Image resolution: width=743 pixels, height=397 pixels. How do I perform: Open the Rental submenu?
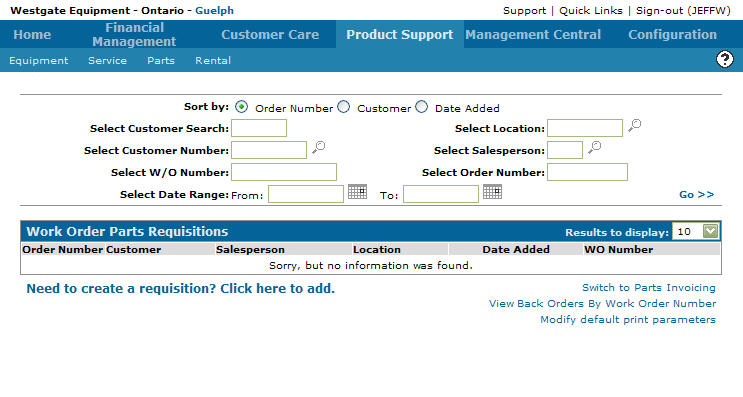tap(213, 61)
